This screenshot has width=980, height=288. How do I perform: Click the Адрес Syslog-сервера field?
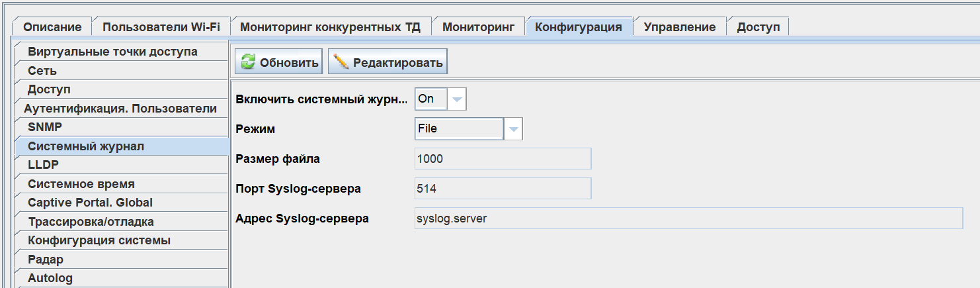click(x=688, y=218)
